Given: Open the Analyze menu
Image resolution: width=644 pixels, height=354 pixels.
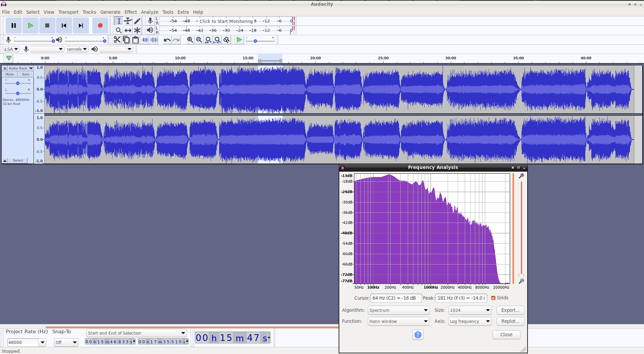Looking at the screenshot, I should (x=149, y=12).
